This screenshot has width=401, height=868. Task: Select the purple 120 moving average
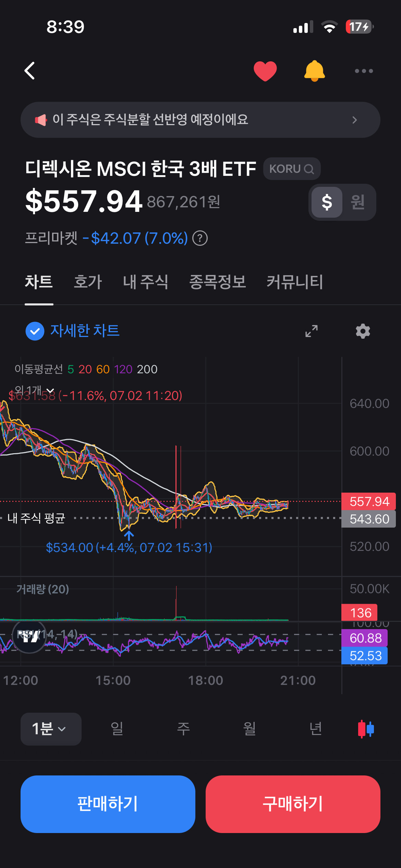click(123, 369)
